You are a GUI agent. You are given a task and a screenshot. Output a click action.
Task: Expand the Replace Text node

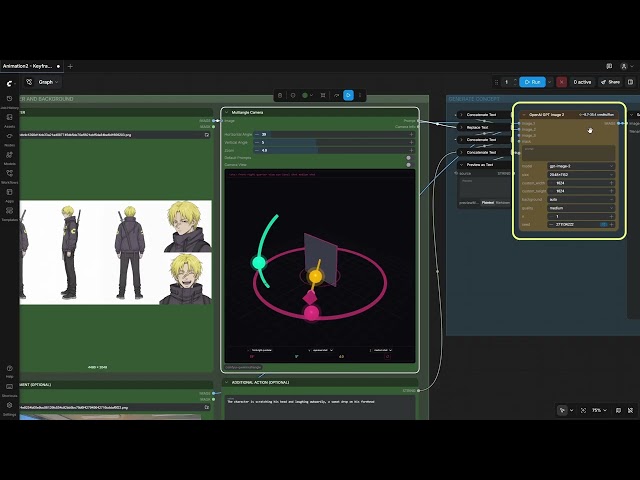pyautogui.click(x=462, y=127)
